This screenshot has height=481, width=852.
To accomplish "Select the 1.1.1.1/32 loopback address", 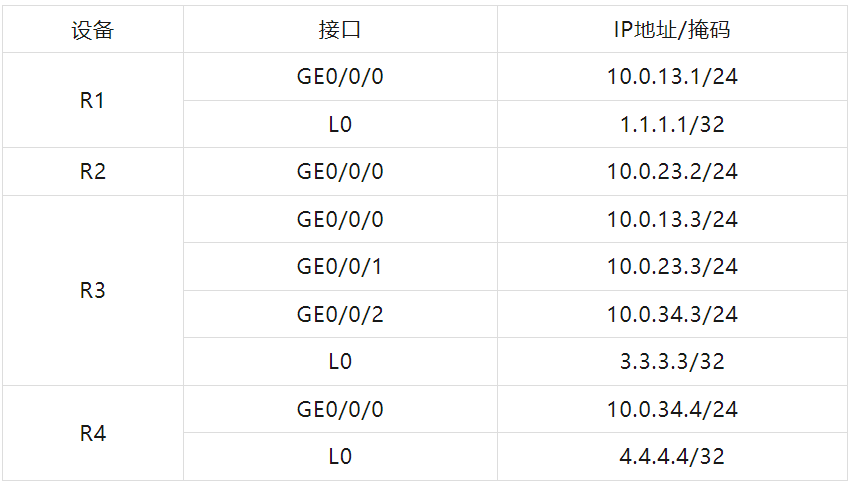I will 672,125.
